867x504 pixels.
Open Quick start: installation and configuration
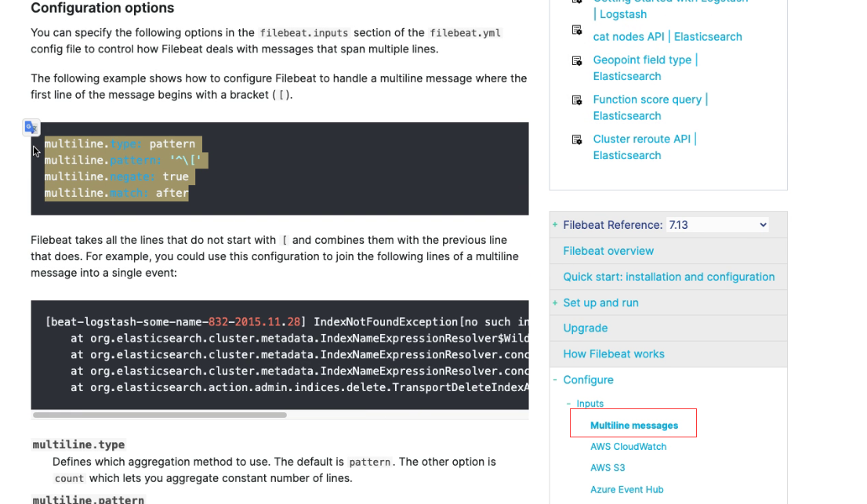click(x=669, y=277)
